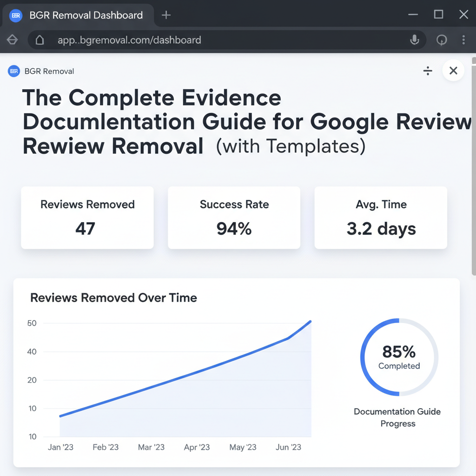Click the May '23 axis label
Image resolution: width=476 pixels, height=476 pixels.
click(x=243, y=447)
